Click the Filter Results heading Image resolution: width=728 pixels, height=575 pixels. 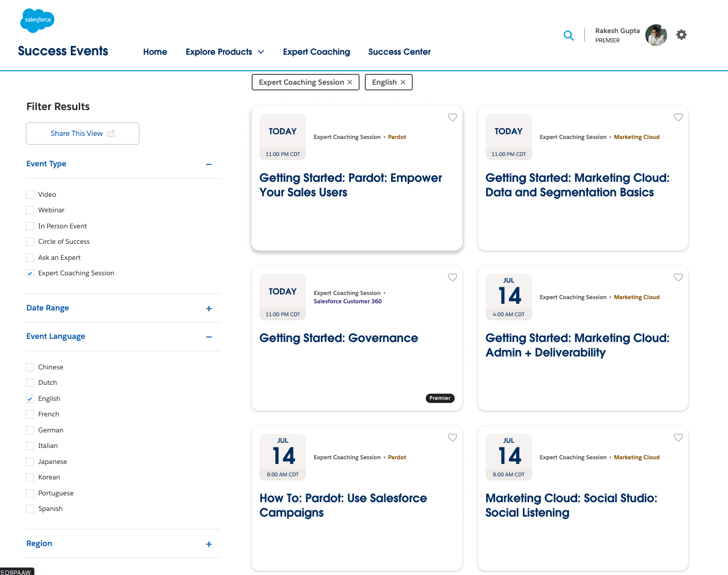tap(58, 106)
